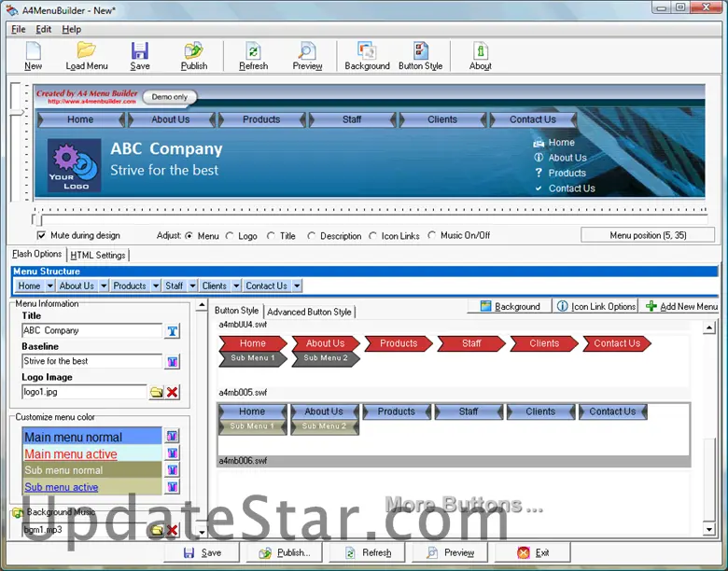Select the Icon Links radio button
Image resolution: width=728 pixels, height=571 pixels.
tap(373, 236)
